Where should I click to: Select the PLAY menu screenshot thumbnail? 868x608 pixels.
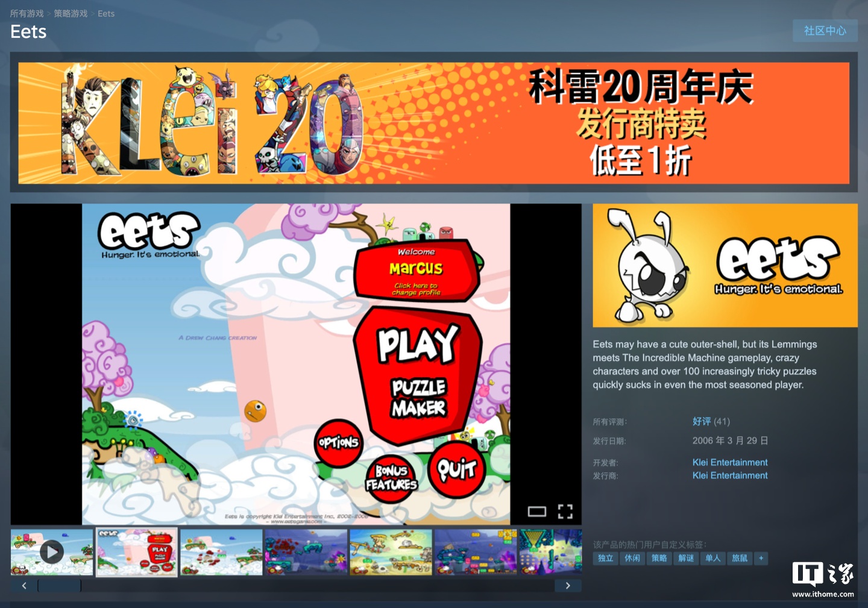pos(137,552)
